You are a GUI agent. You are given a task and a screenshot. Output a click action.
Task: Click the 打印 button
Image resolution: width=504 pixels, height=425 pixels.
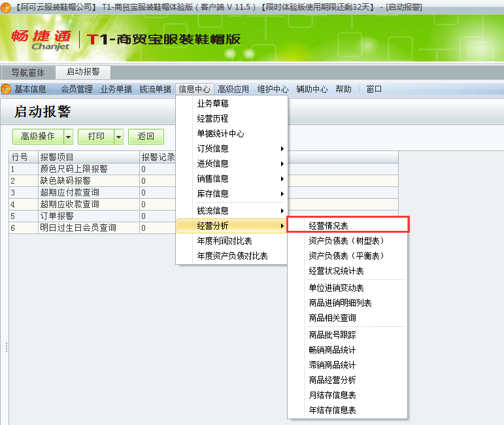click(x=96, y=137)
